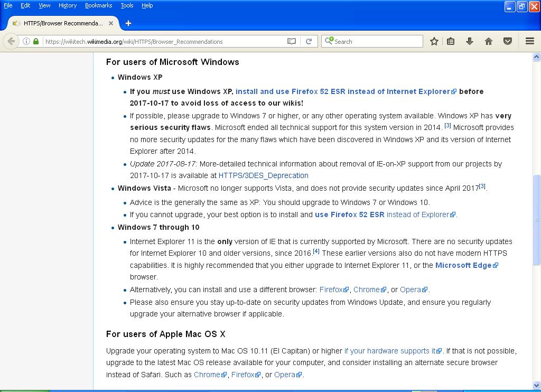Image resolution: width=541 pixels, height=392 pixels.
Task: Open the View menu
Action: 44,5
